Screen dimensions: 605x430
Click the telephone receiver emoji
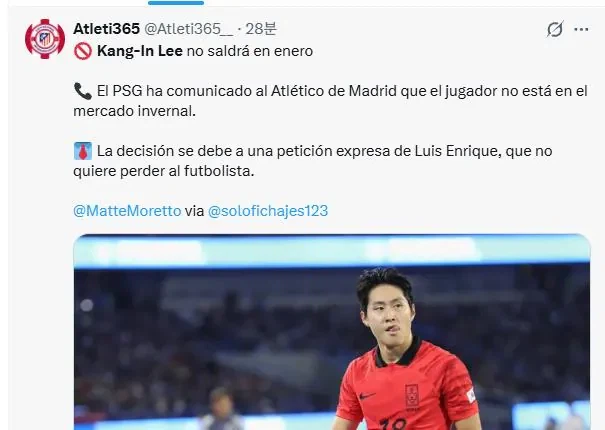pyautogui.click(x=83, y=91)
